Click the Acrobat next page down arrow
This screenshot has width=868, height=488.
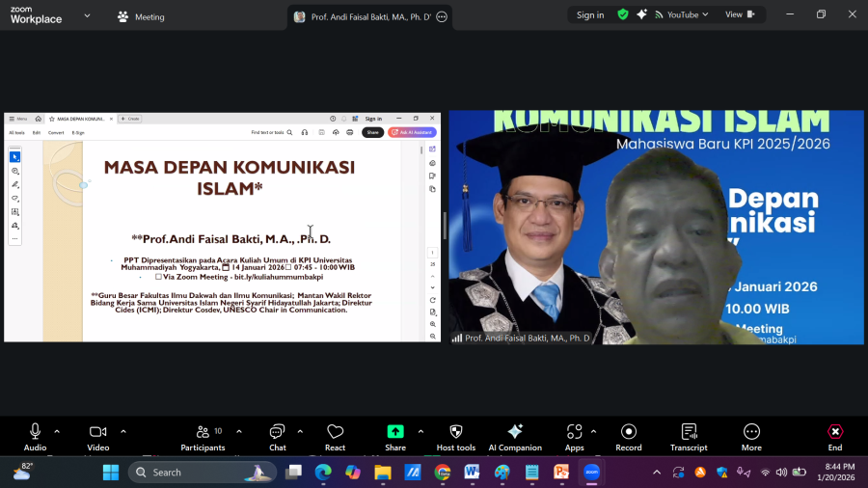pyautogui.click(x=433, y=287)
